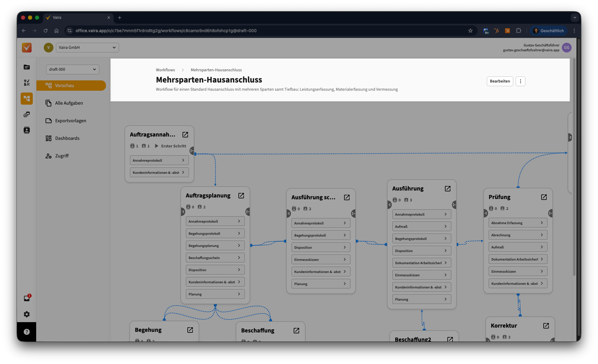
Task: Open Korrektur card external link icon
Action: click(x=546, y=326)
